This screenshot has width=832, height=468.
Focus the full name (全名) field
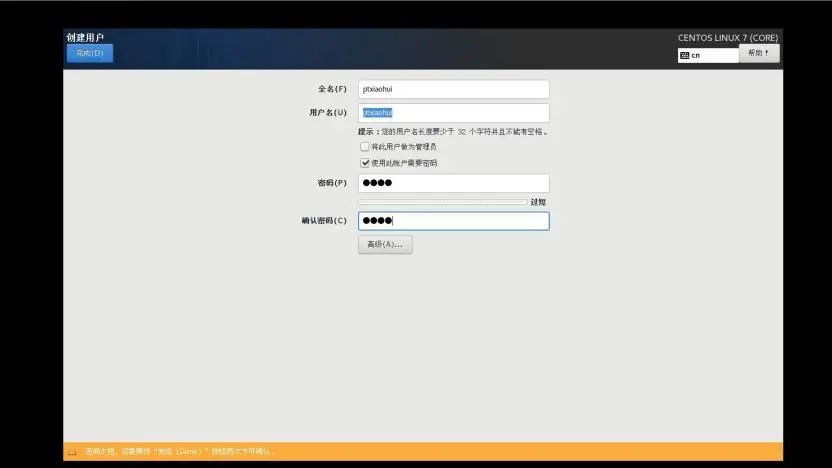pos(454,89)
